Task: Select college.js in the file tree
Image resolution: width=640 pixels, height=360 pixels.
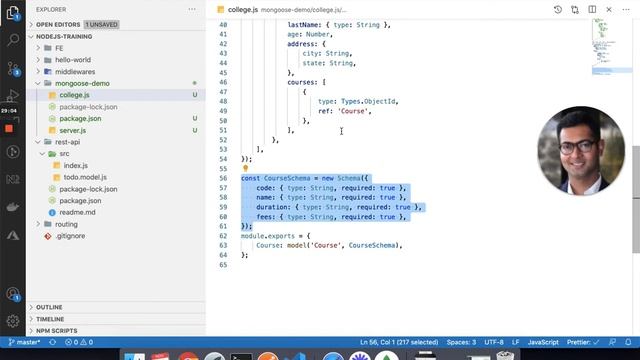Action: click(74, 95)
